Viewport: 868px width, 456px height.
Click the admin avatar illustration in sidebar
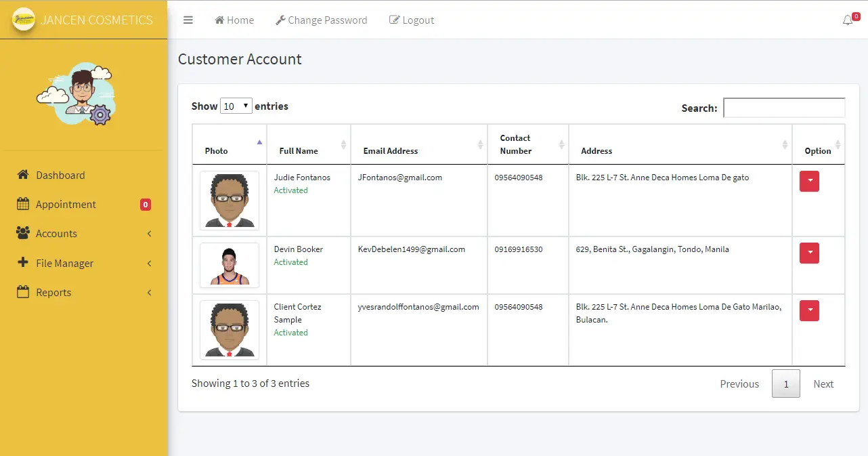78,95
